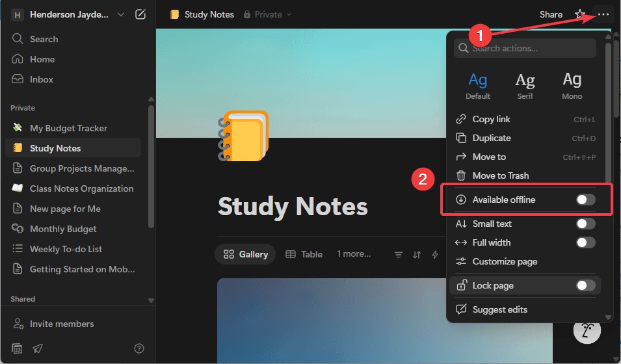Click the notebook page icon above title
This screenshot has height=364, width=621.
point(243,136)
